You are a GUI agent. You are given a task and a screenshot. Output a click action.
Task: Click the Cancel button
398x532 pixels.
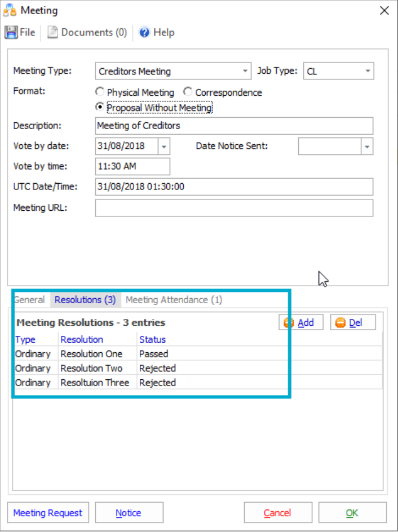pos(277,513)
